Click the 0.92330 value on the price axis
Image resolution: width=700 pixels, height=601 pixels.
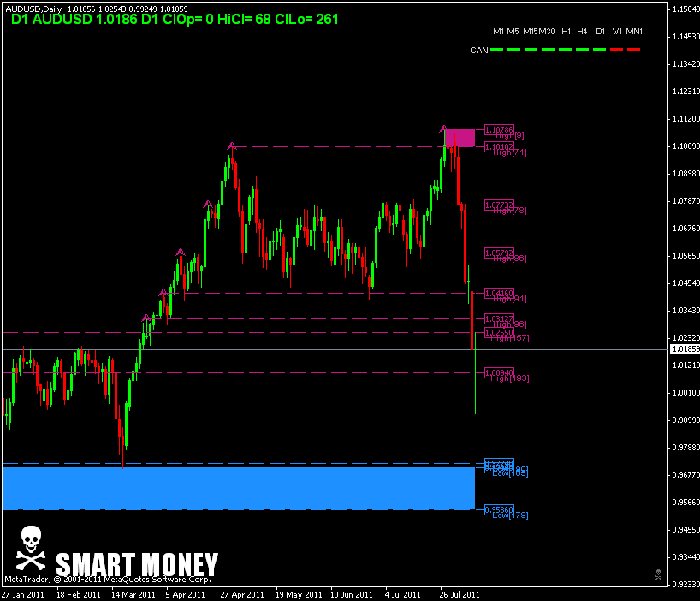(x=685, y=584)
